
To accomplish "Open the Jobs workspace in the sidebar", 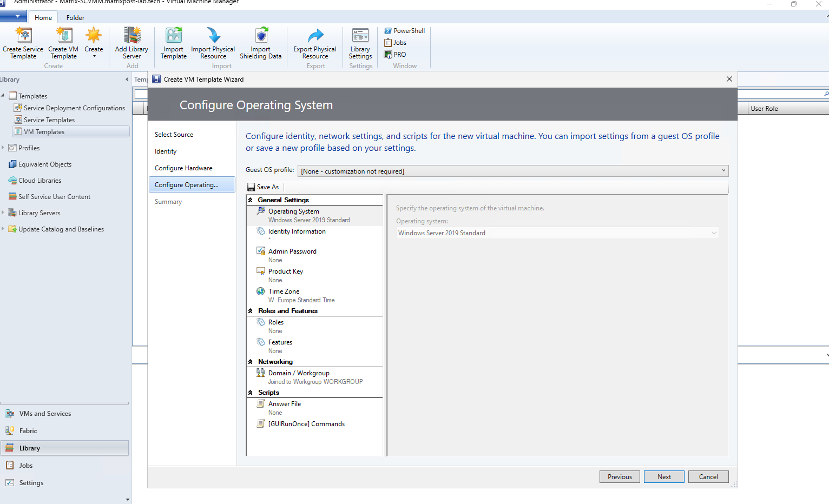I will [x=64, y=466].
